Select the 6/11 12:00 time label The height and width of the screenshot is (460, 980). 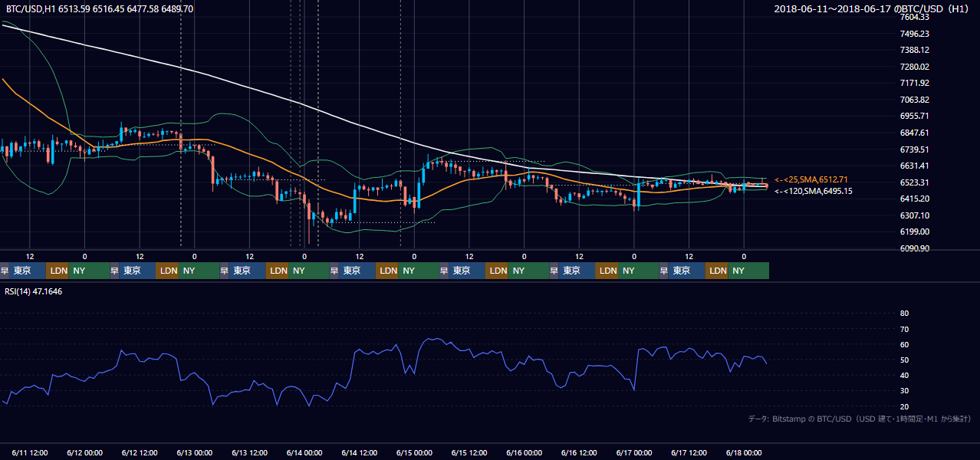[31, 453]
